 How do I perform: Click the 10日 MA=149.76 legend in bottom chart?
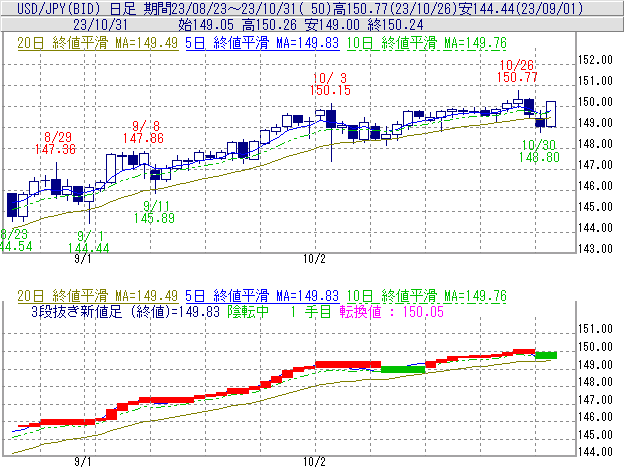tap(427, 296)
